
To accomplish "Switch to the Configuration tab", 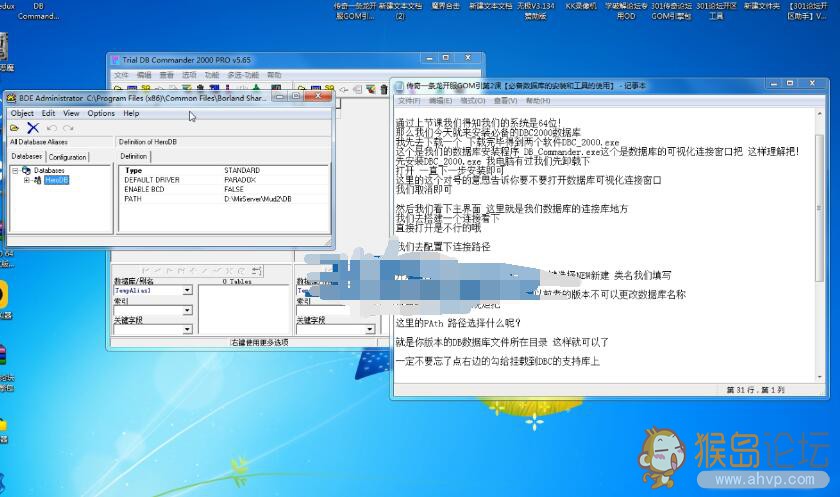I will coord(68,157).
